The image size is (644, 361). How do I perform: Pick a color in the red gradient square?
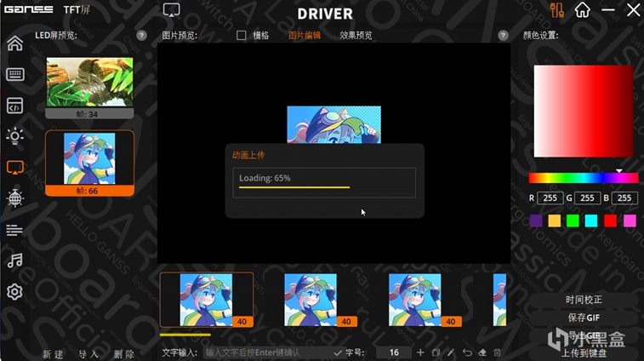pos(584,111)
